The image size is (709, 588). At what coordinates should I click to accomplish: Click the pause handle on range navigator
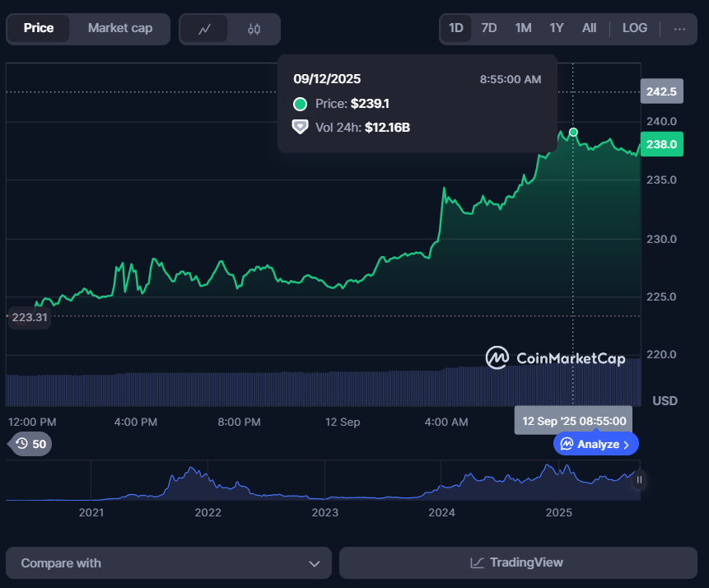pyautogui.click(x=639, y=479)
